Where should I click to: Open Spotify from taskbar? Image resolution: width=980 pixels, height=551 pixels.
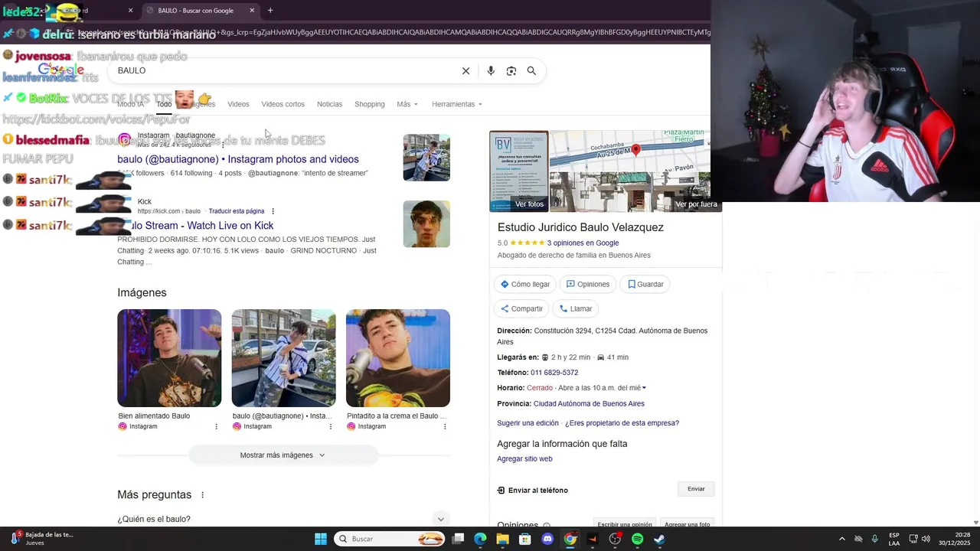(x=638, y=539)
